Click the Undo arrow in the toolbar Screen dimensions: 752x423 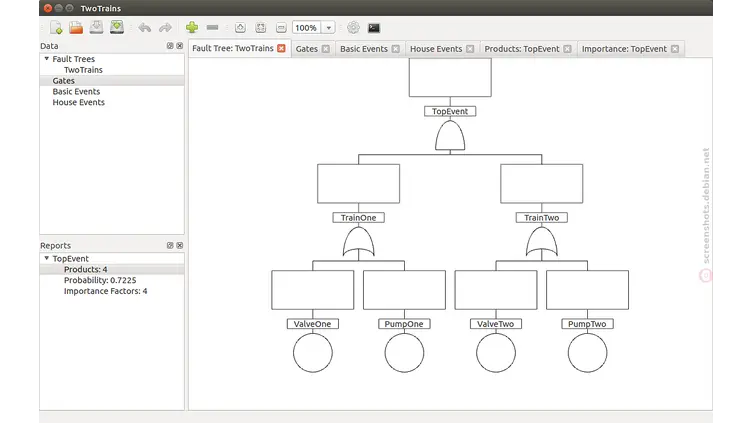pyautogui.click(x=145, y=28)
